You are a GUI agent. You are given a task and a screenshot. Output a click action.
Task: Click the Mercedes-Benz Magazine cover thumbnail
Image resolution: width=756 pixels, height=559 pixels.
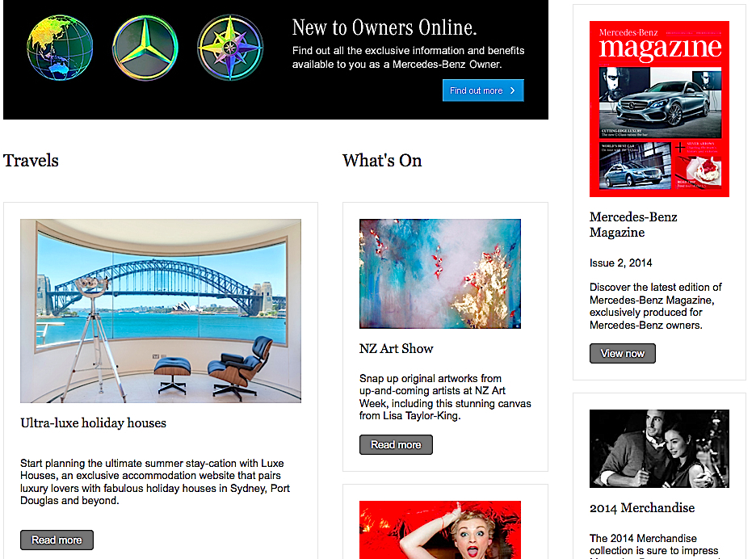tap(659, 109)
